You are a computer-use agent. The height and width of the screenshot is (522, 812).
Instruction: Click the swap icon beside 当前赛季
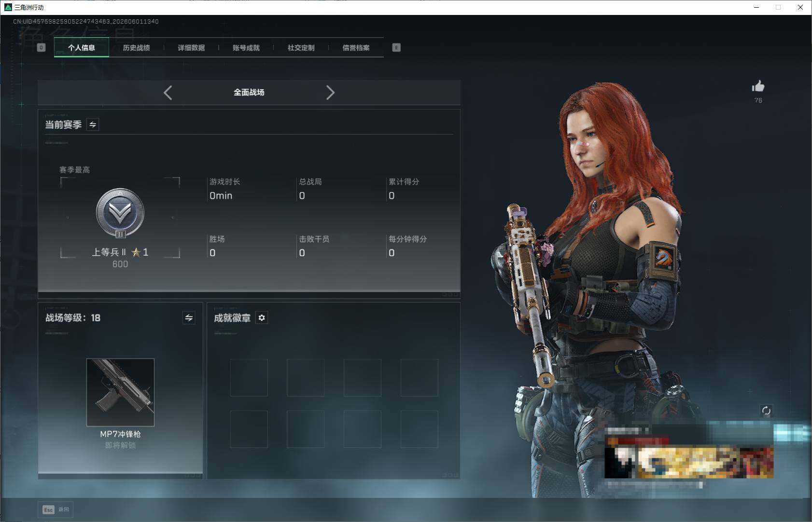(93, 124)
